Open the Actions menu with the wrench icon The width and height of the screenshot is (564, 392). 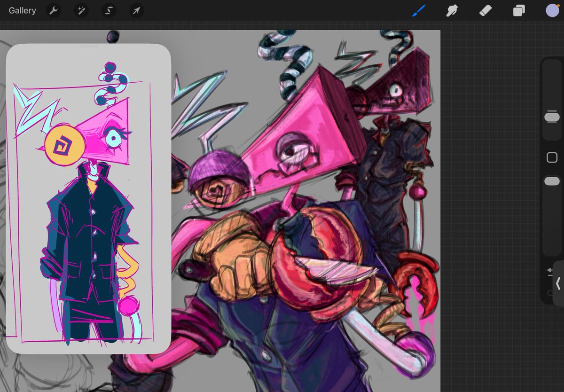(53, 10)
